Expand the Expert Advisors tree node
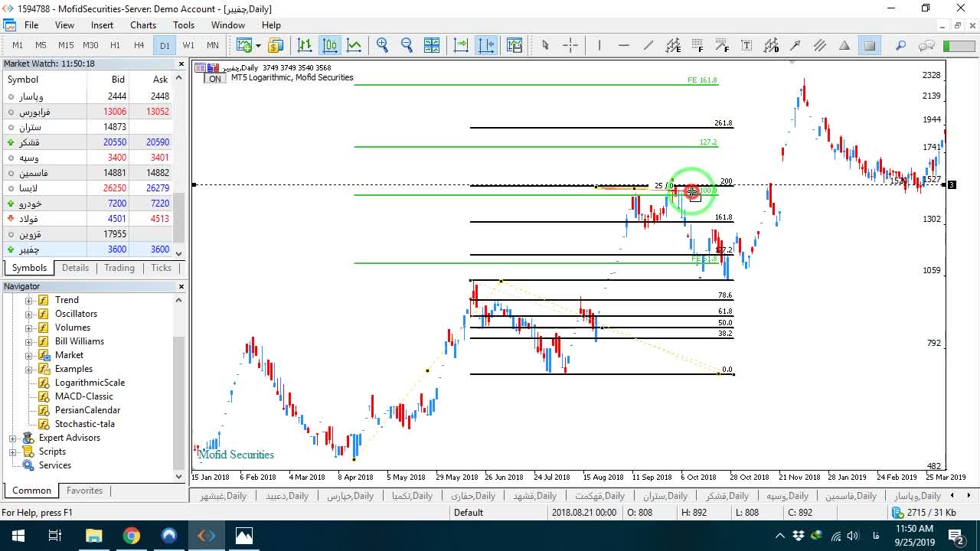Screen dimensions: 980x551 (13, 438)
